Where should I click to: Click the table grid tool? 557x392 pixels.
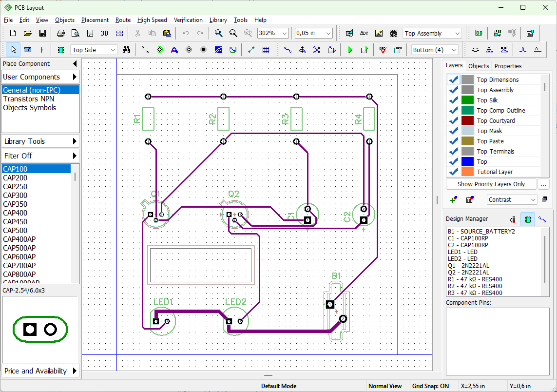pyautogui.click(x=266, y=50)
